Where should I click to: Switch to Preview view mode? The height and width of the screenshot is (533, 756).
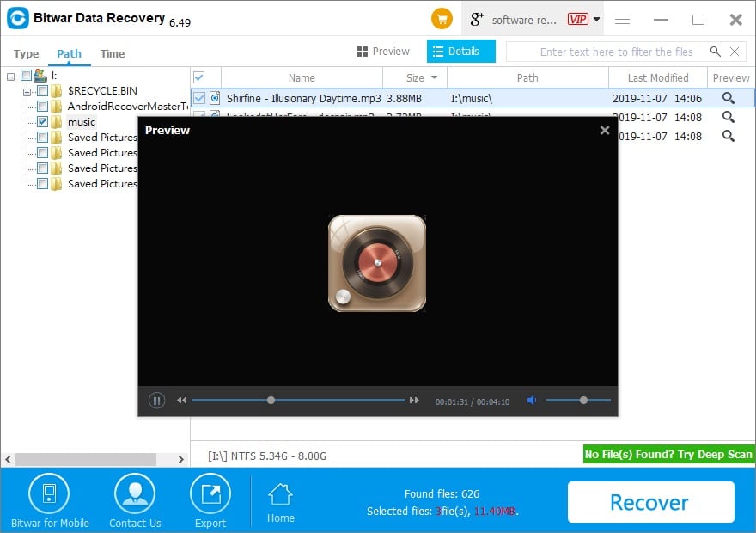coord(383,51)
